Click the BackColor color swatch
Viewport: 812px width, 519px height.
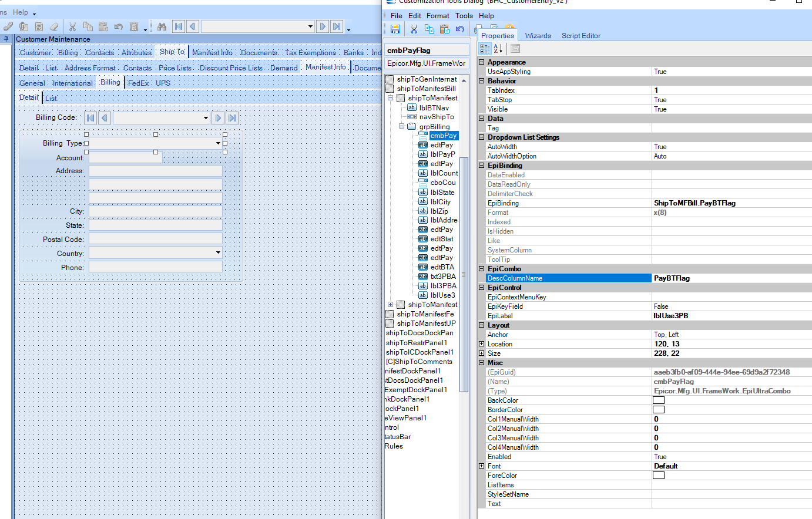(659, 400)
